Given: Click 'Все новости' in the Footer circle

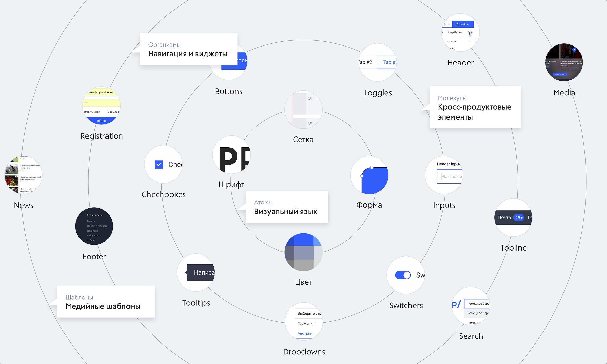Looking at the screenshot, I should pyautogui.click(x=95, y=215).
